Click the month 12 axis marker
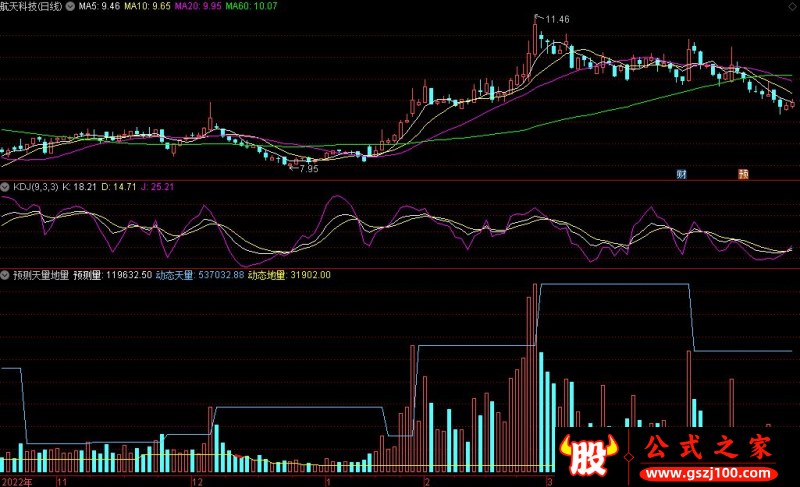 coord(197,482)
